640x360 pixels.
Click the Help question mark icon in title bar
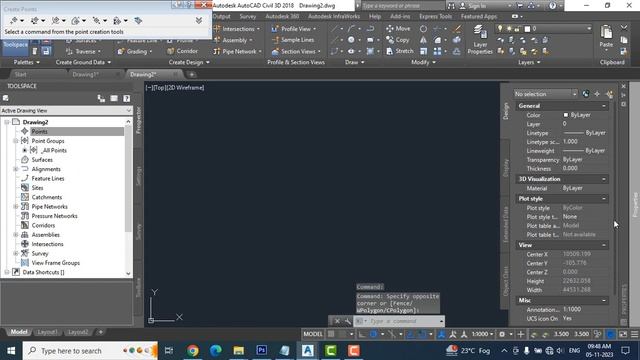[x=552, y=6]
